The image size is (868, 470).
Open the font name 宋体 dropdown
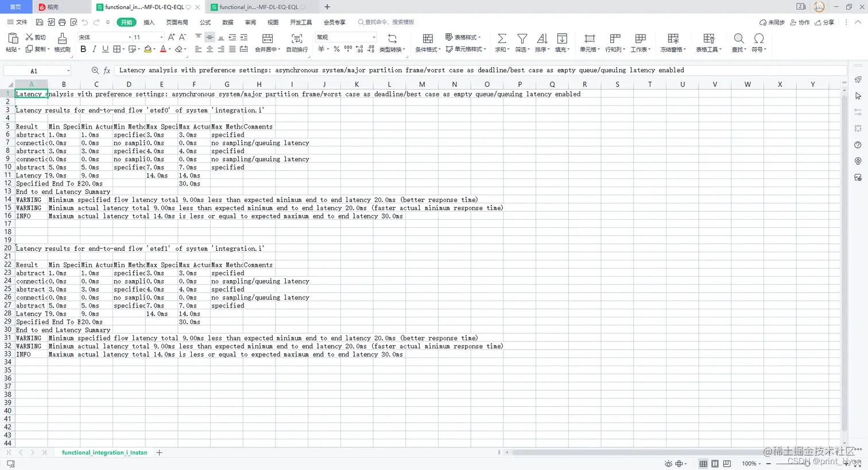pos(130,37)
